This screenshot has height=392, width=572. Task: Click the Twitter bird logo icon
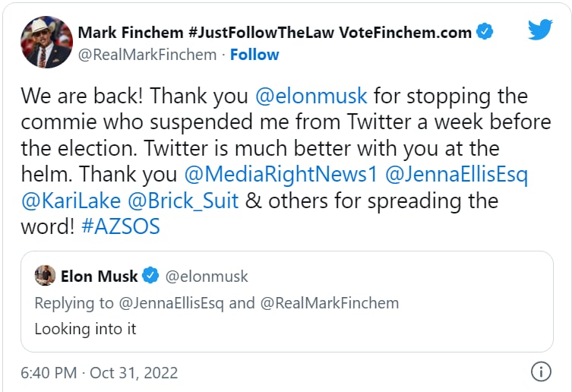tap(540, 30)
